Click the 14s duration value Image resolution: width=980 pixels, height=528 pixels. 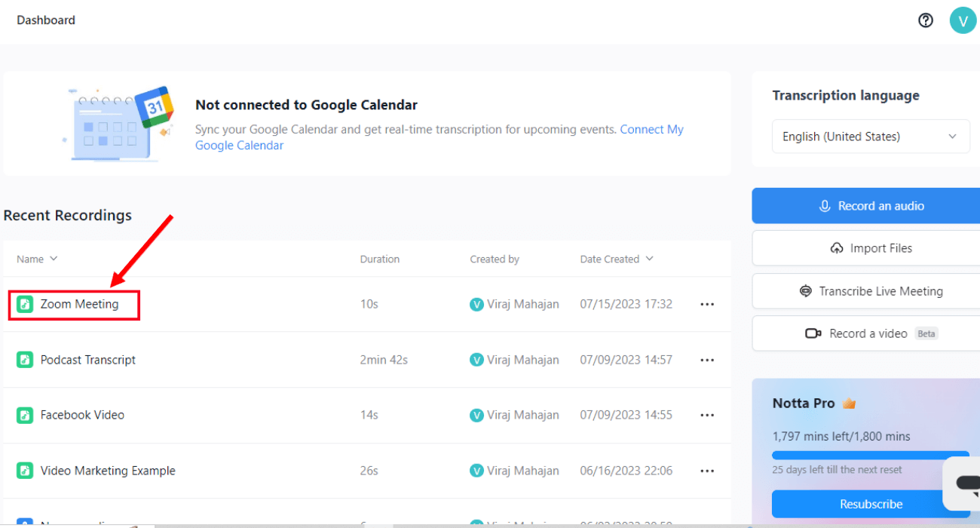pyautogui.click(x=369, y=415)
